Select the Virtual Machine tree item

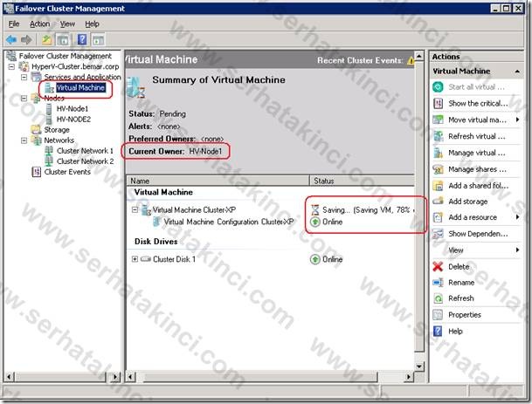pos(80,88)
